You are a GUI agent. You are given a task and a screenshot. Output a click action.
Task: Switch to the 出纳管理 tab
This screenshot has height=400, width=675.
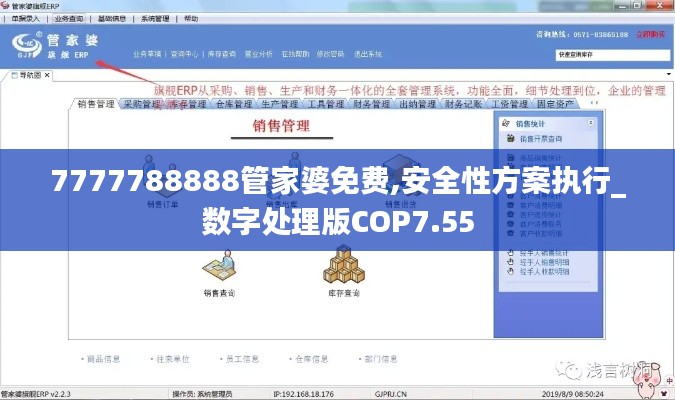[x=418, y=104]
